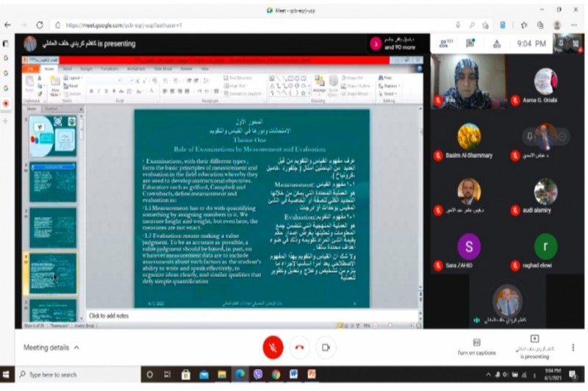This screenshot has width=588, height=391.
Task: Turn on captions
Action: pyautogui.click(x=476, y=346)
